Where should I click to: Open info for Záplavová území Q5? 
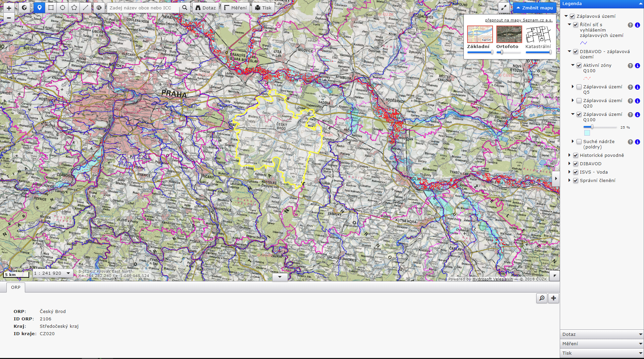(637, 87)
